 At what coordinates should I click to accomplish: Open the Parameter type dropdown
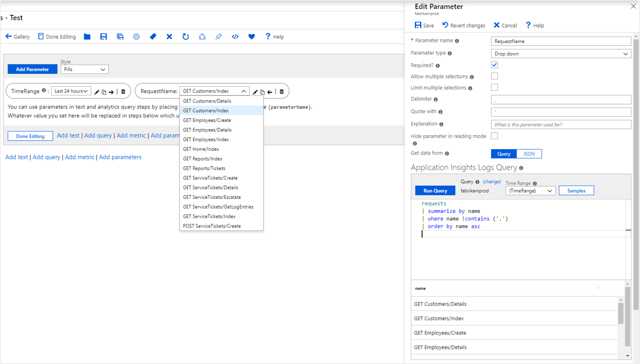(560, 53)
